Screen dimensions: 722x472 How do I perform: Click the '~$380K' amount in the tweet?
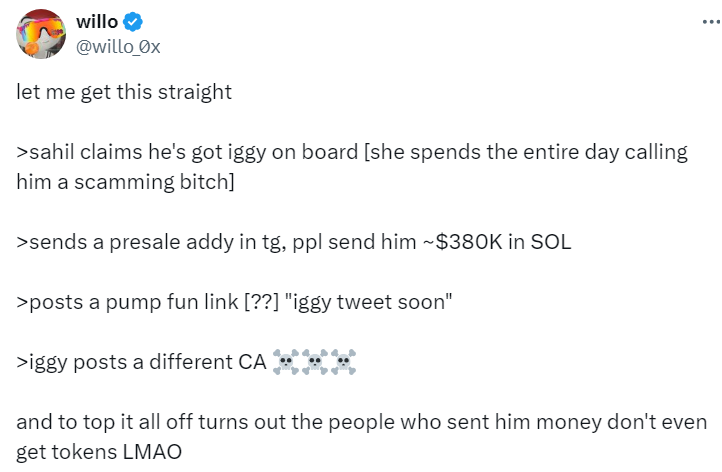(x=463, y=242)
